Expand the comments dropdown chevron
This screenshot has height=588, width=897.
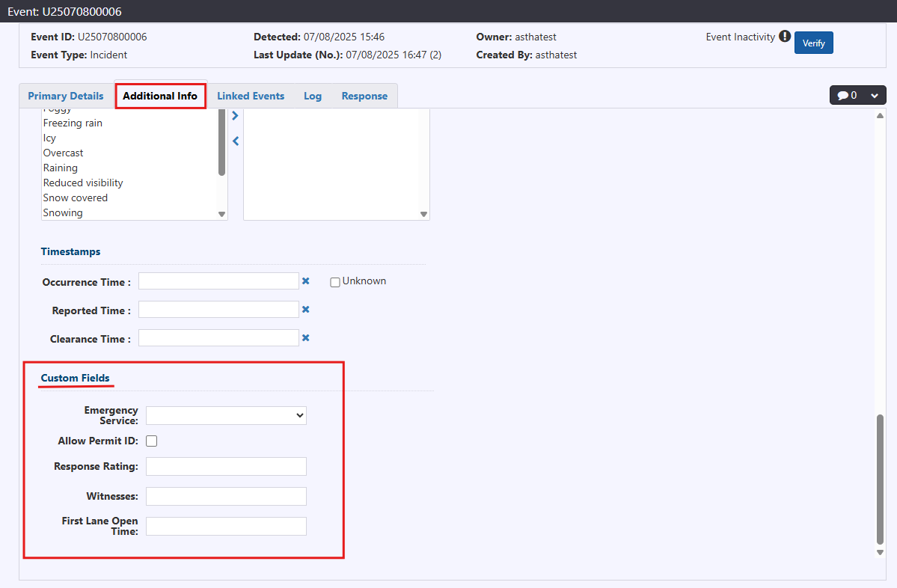[874, 96]
